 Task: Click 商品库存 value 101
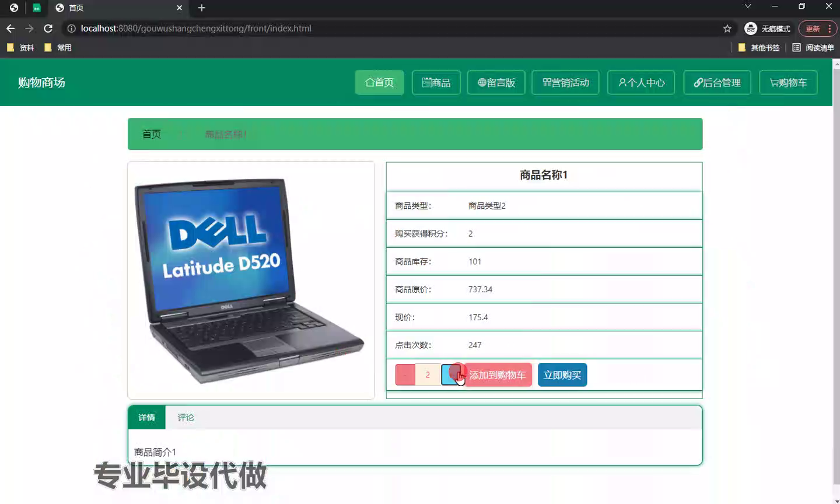tap(475, 261)
